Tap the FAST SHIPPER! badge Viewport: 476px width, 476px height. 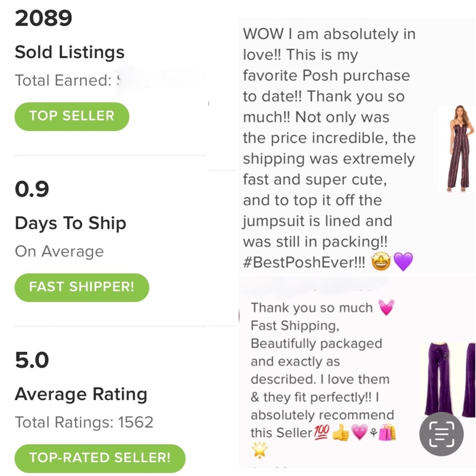point(81,287)
